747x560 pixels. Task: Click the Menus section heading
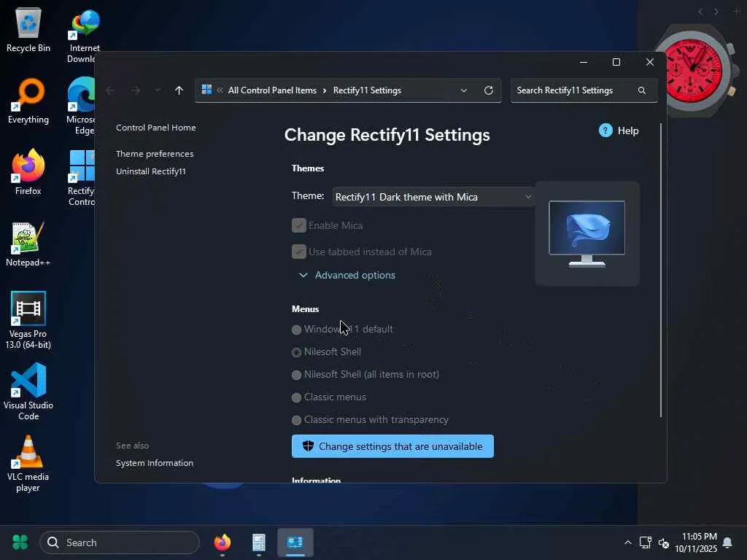[x=306, y=309]
